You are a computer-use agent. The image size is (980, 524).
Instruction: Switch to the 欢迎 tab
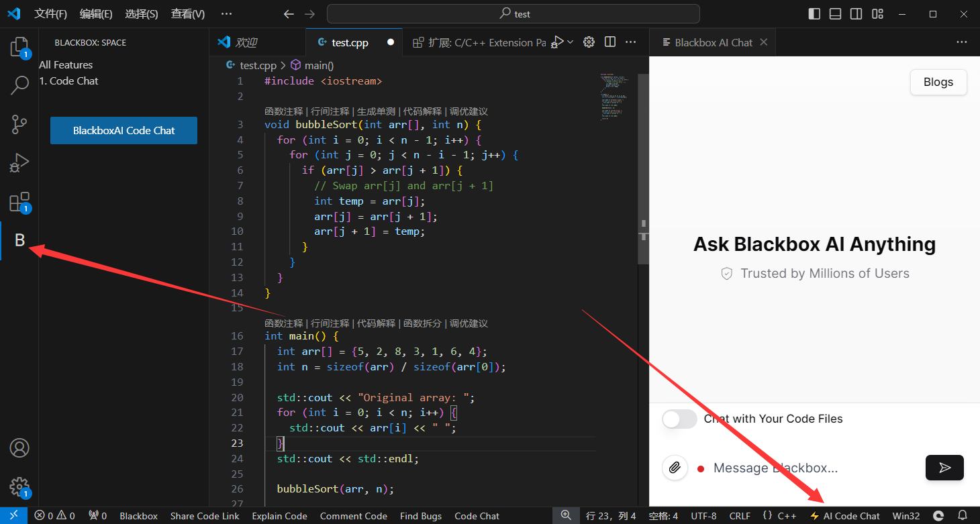click(x=246, y=42)
